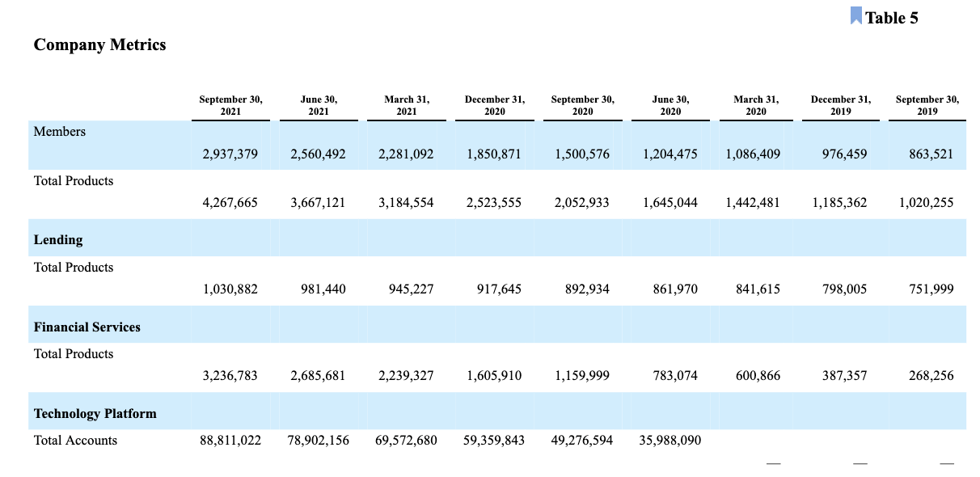Click Lending value 841,615

758,289
